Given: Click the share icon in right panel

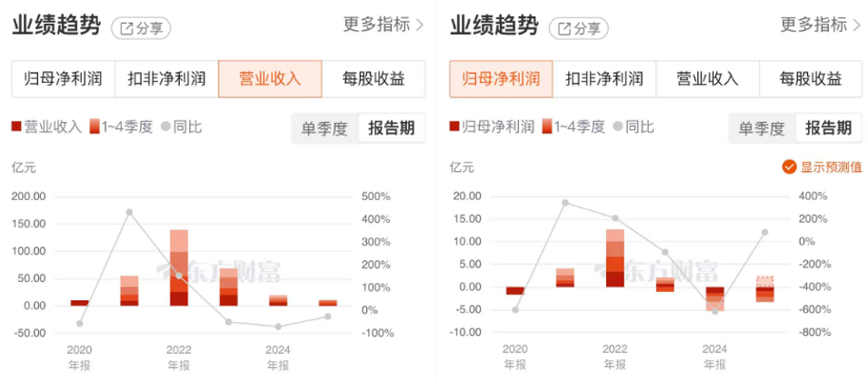Looking at the screenshot, I should pyautogui.click(x=567, y=28).
